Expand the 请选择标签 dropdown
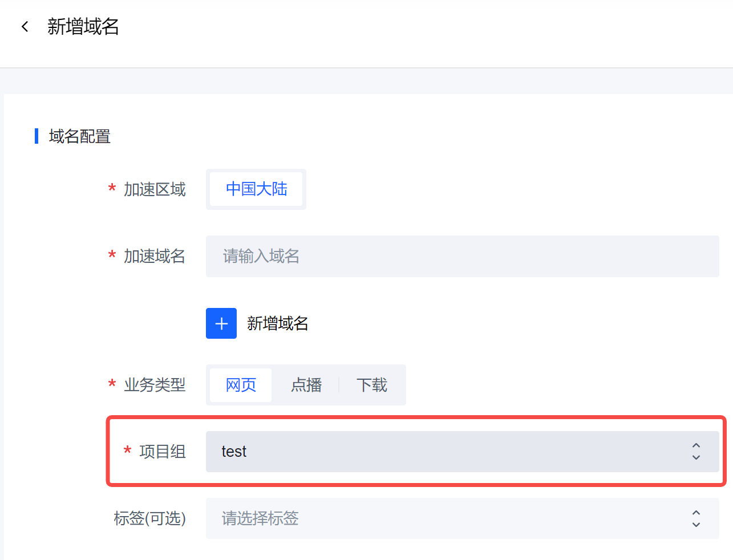This screenshot has height=560, width=733. point(463,518)
